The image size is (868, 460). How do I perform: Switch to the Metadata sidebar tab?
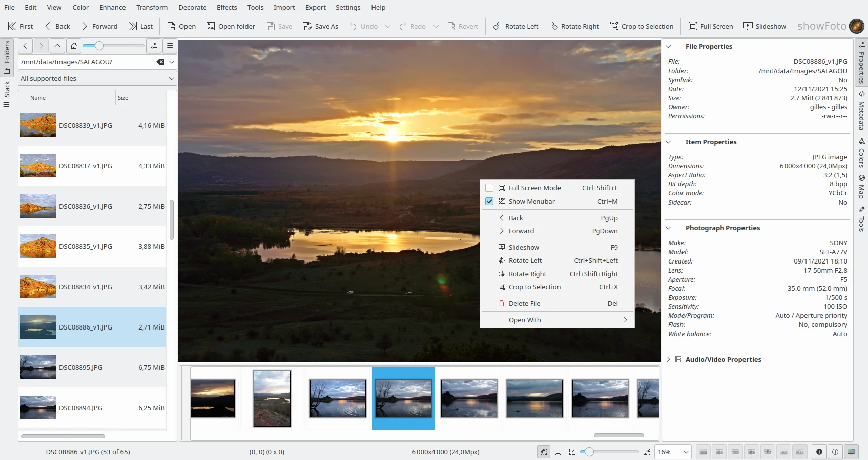click(x=861, y=112)
